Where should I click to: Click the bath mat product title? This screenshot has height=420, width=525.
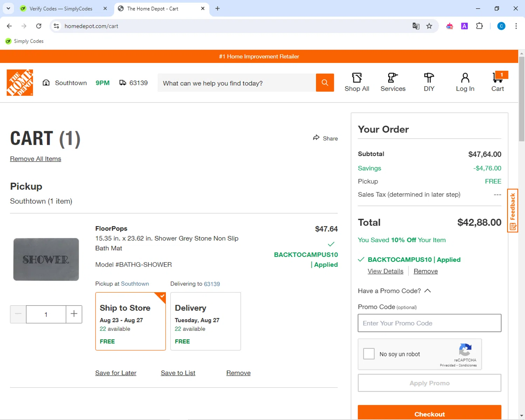[x=167, y=243]
